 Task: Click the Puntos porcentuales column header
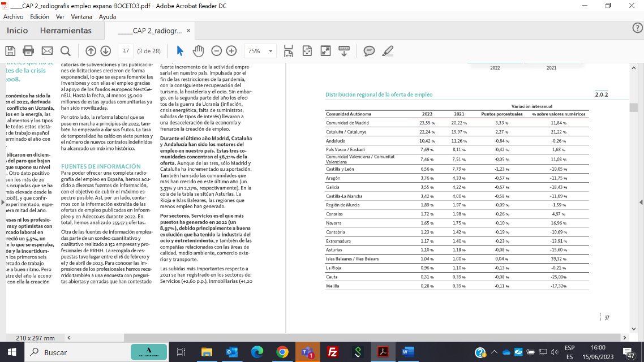tap(502, 114)
